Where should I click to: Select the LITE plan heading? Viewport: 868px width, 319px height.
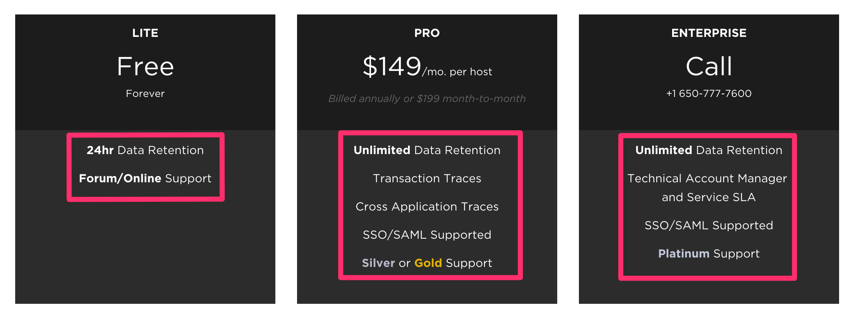[145, 33]
